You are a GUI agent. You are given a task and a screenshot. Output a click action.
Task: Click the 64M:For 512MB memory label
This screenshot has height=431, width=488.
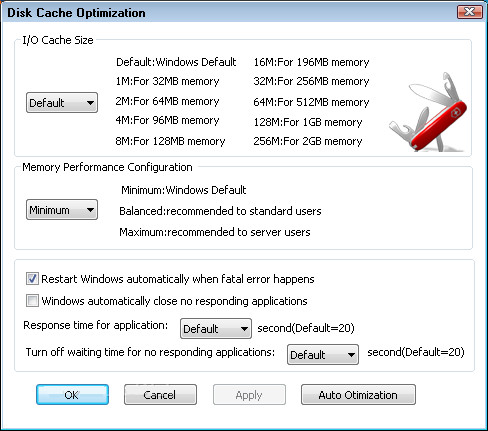pyautogui.click(x=311, y=102)
